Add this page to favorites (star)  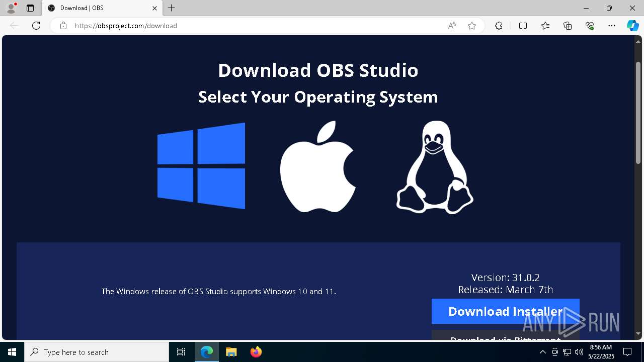pyautogui.click(x=472, y=26)
